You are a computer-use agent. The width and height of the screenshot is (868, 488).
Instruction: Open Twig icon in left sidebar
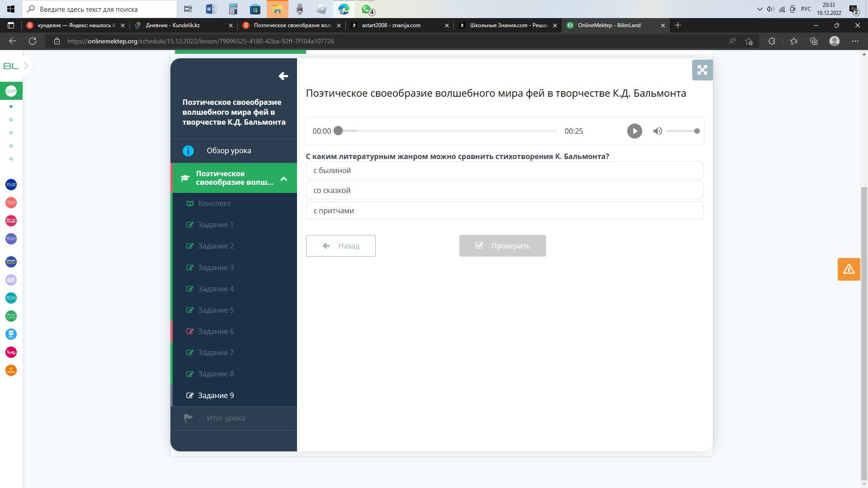(11, 352)
